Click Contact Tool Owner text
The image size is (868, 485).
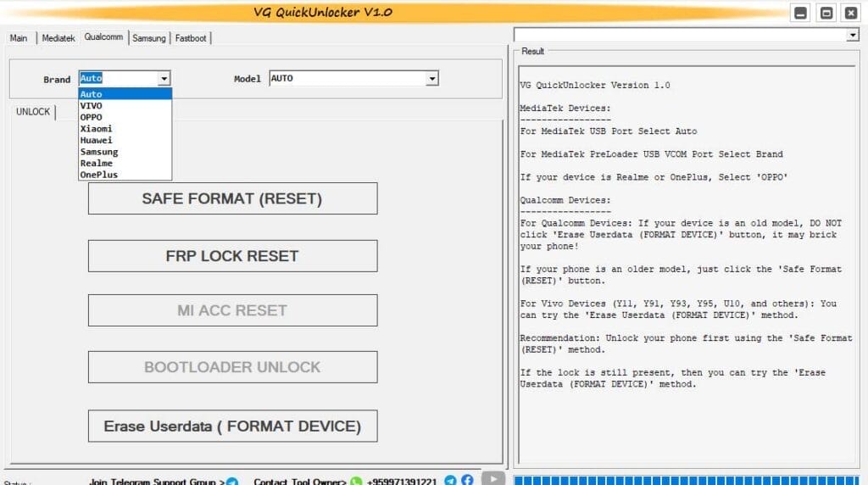[x=300, y=482]
